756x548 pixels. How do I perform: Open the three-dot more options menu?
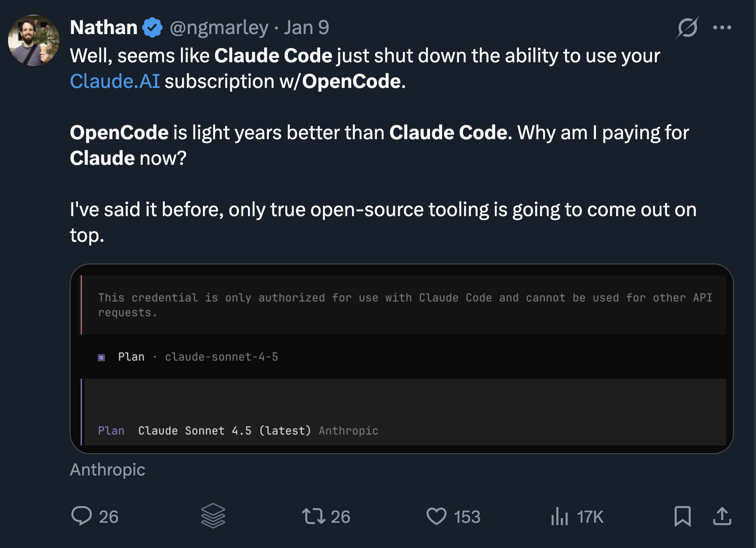coord(722,27)
